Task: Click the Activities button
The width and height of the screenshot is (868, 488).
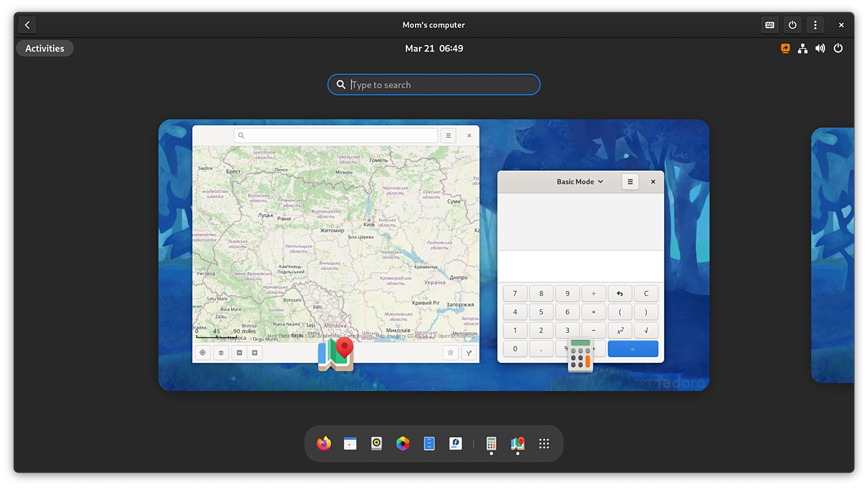Action: click(x=45, y=48)
